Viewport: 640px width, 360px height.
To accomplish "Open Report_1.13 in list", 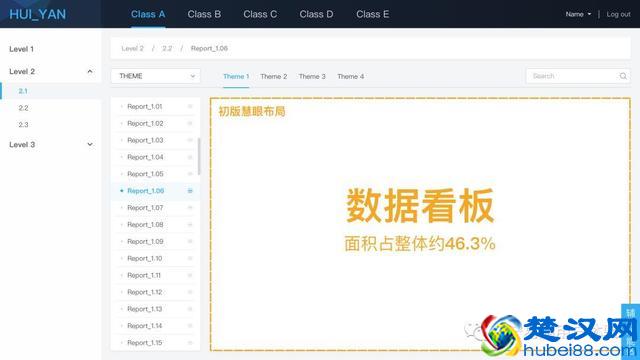I will 144,309.
